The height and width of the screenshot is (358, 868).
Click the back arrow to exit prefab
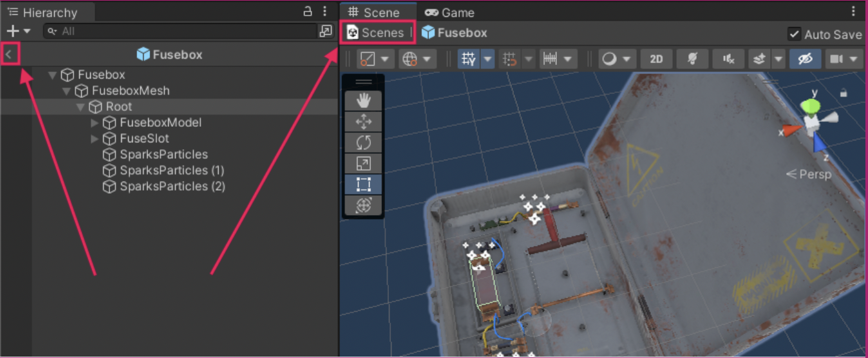pyautogui.click(x=9, y=55)
